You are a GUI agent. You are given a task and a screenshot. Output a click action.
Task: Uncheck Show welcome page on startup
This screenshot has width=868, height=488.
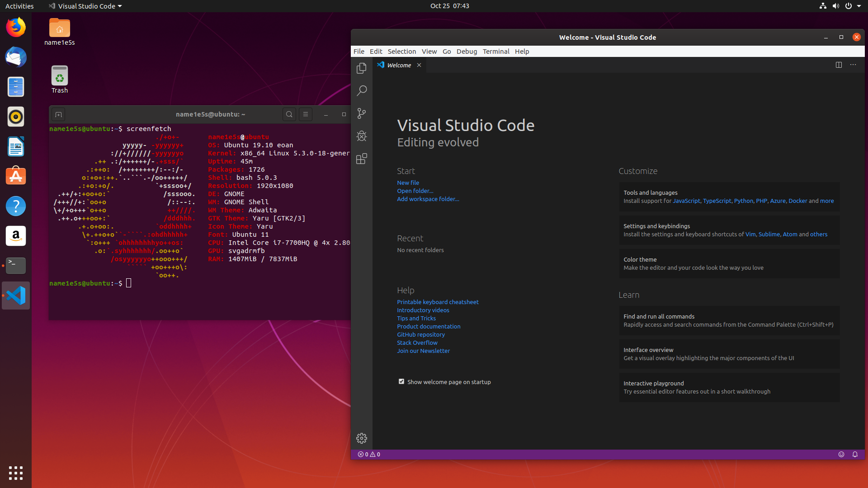pos(401,381)
